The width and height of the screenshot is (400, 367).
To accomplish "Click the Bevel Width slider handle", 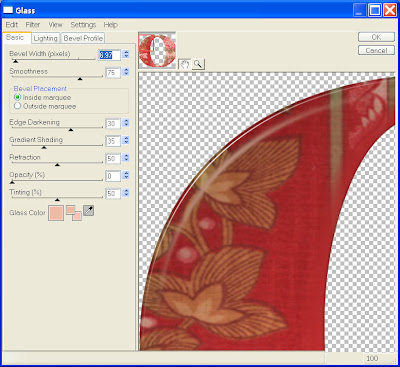I will click(15, 61).
